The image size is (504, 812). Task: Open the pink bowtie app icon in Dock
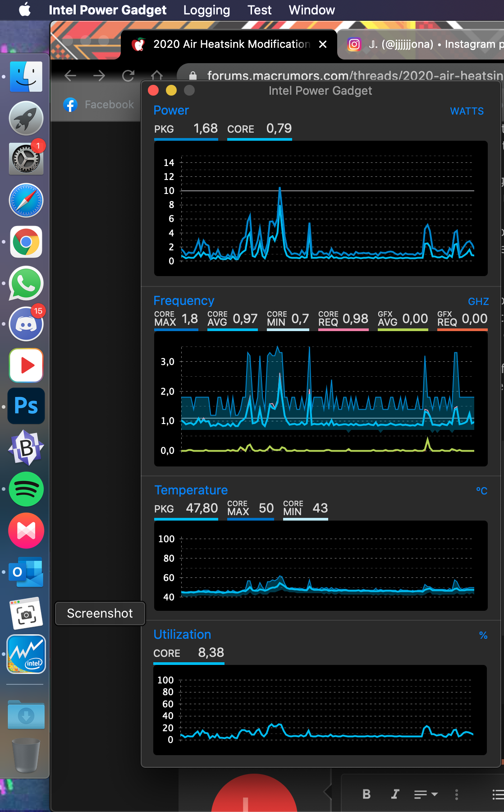pyautogui.click(x=26, y=531)
